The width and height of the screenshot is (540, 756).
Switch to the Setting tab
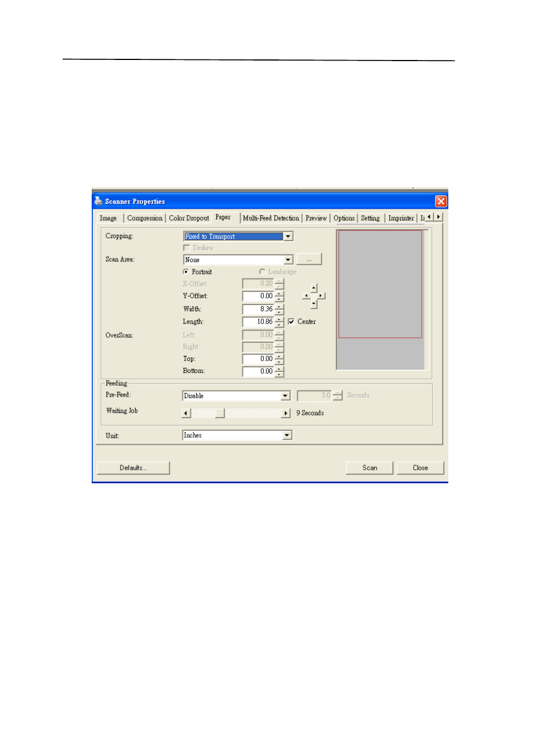[x=370, y=218]
